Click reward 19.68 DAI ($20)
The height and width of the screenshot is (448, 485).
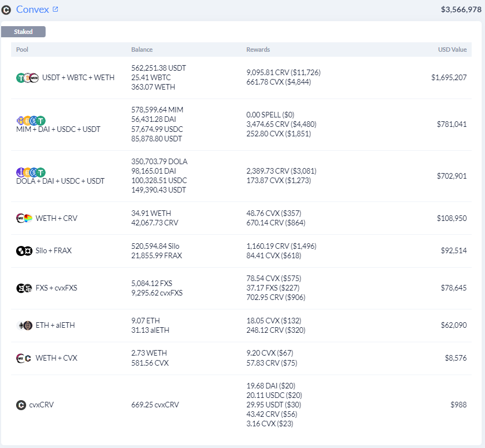271,386
